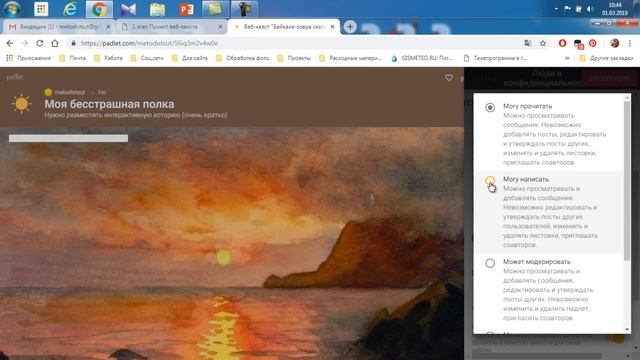Viewport: 640px width, 360px height.
Task: Open the file explorer folder taskbar icon
Action: pyautogui.click(x=157, y=9)
